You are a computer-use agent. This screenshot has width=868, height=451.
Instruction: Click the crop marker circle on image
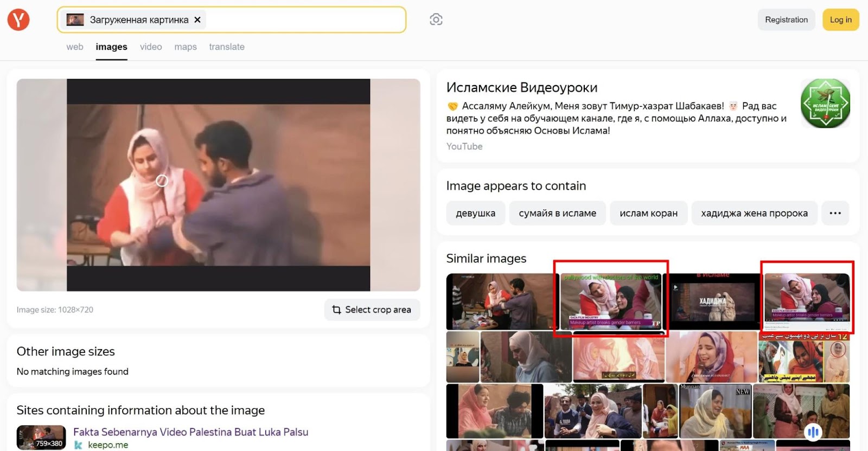162,181
